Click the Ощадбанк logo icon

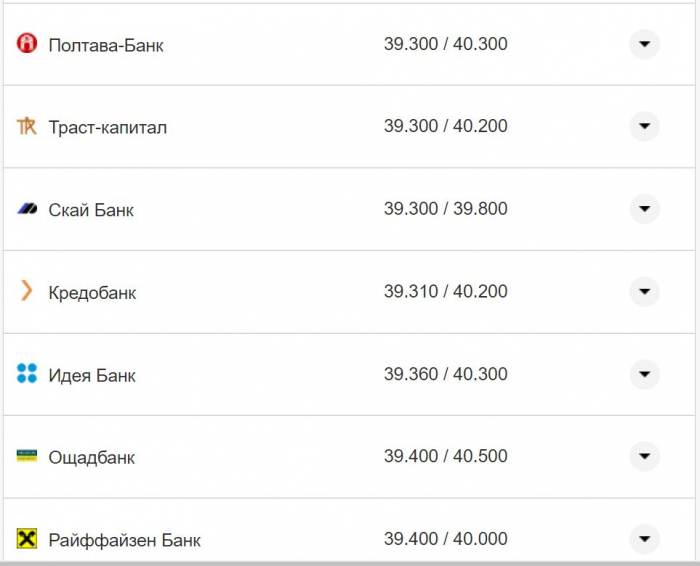[27, 456]
